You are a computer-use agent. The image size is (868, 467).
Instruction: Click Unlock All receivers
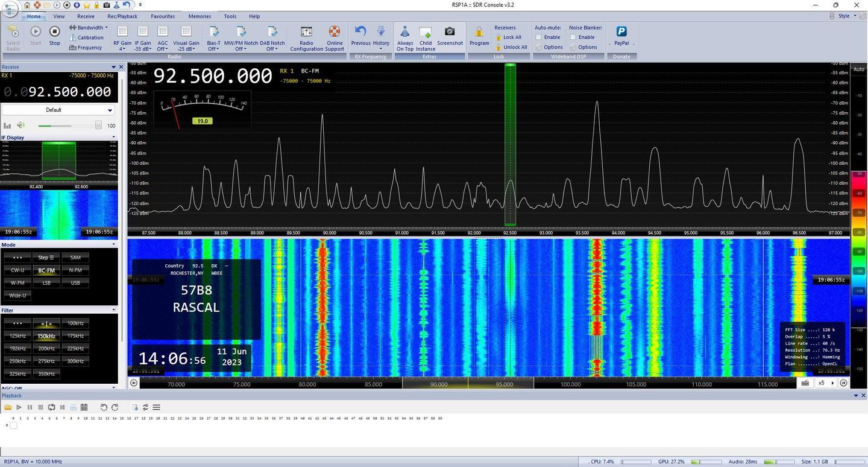pyautogui.click(x=511, y=47)
